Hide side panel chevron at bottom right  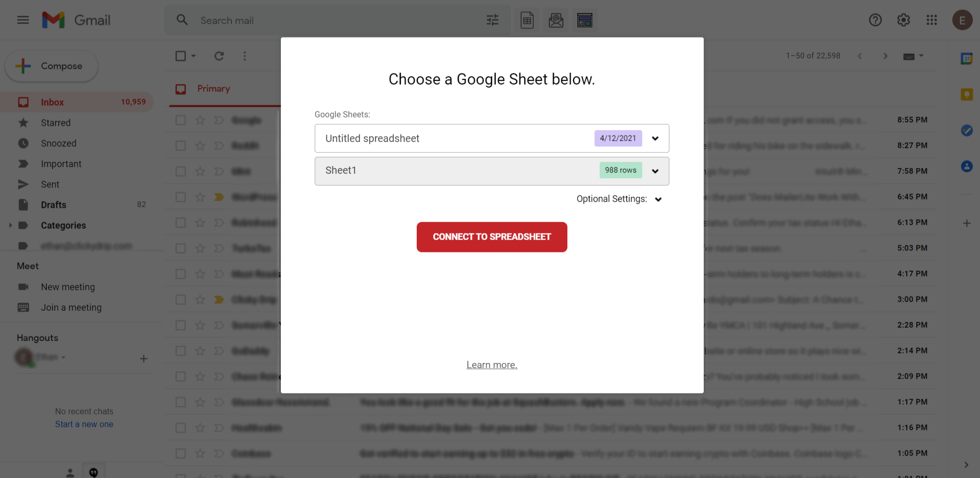pyautogui.click(x=966, y=465)
